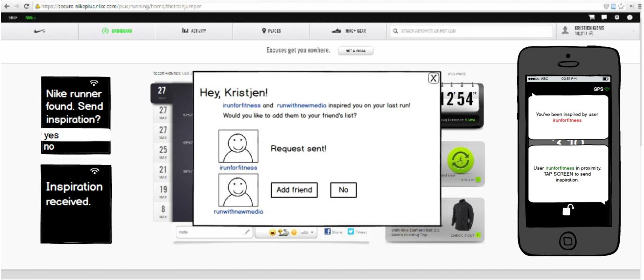Click the 12'54" average pace display
Screen dimensions: 644x280
point(459,99)
